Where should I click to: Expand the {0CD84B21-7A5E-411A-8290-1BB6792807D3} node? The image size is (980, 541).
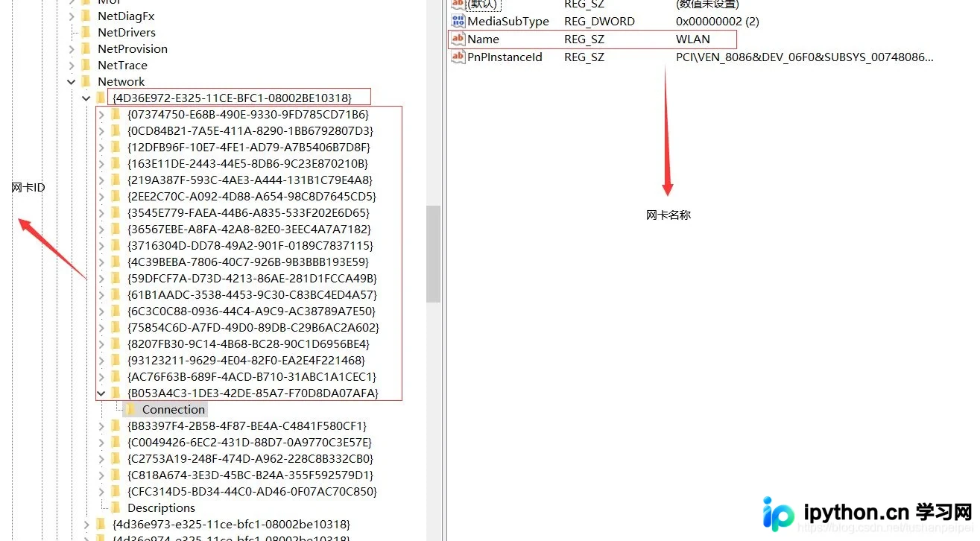[101, 130]
